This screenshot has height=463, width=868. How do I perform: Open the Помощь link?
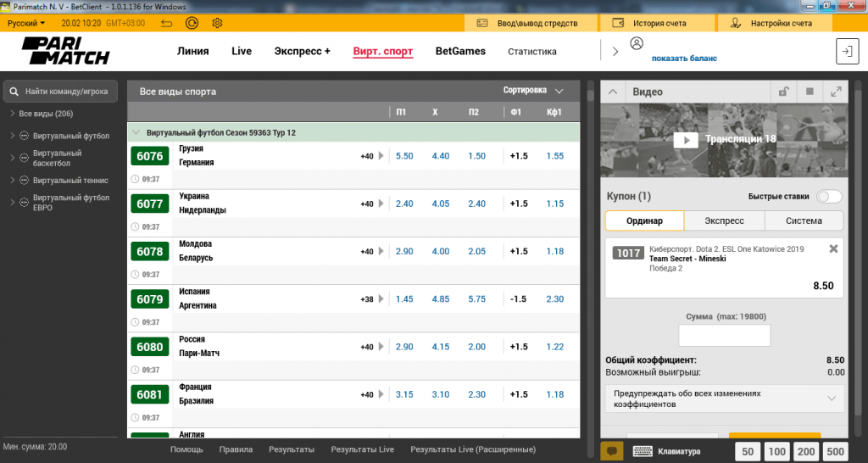pyautogui.click(x=186, y=449)
